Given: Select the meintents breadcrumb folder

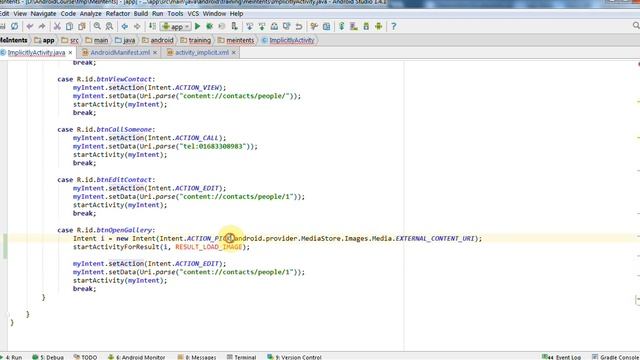Looking at the screenshot, I should point(236,40).
